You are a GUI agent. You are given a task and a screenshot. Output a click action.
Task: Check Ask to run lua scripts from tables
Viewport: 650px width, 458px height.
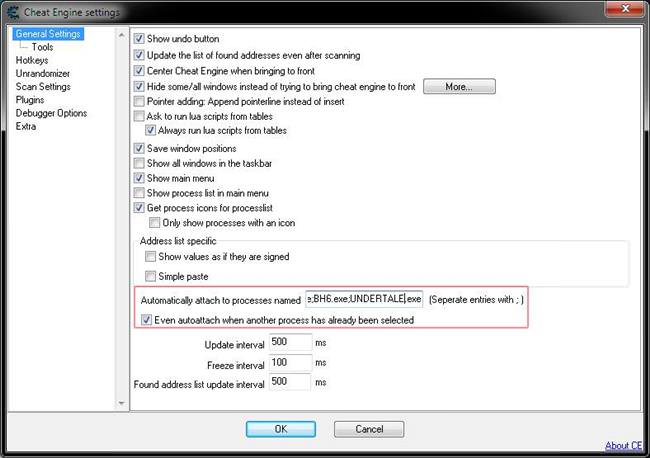[x=139, y=116]
